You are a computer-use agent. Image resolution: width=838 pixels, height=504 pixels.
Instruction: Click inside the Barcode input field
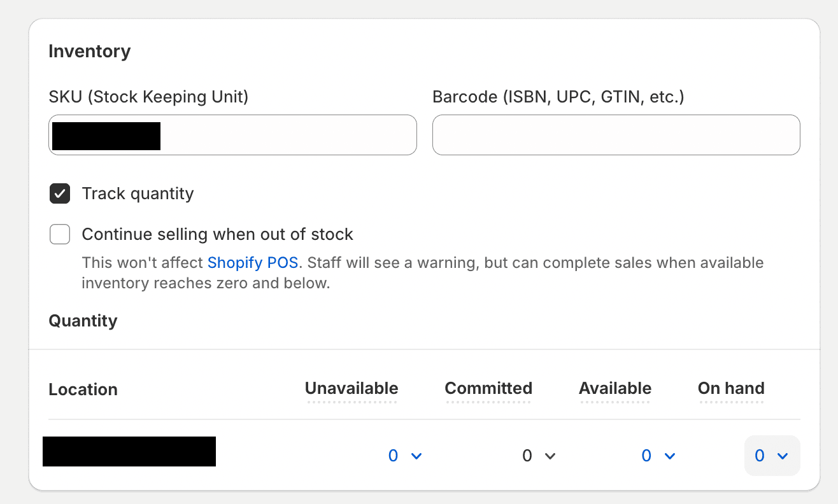[x=616, y=135]
